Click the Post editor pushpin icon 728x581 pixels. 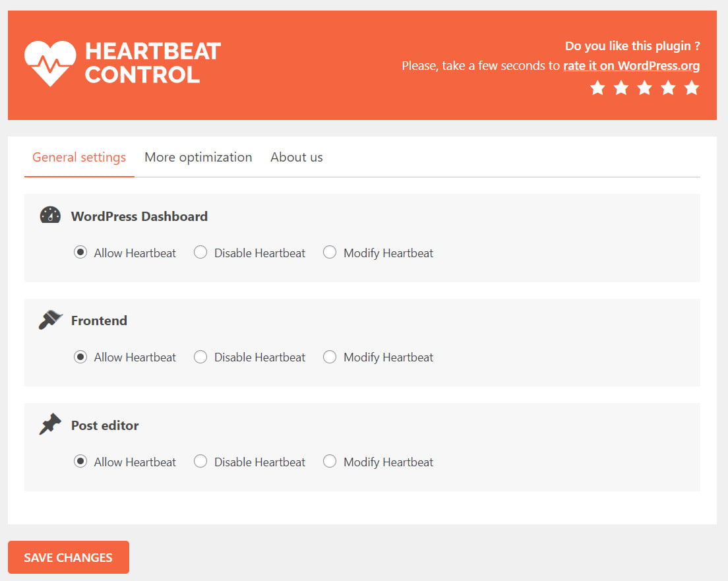[x=50, y=423]
